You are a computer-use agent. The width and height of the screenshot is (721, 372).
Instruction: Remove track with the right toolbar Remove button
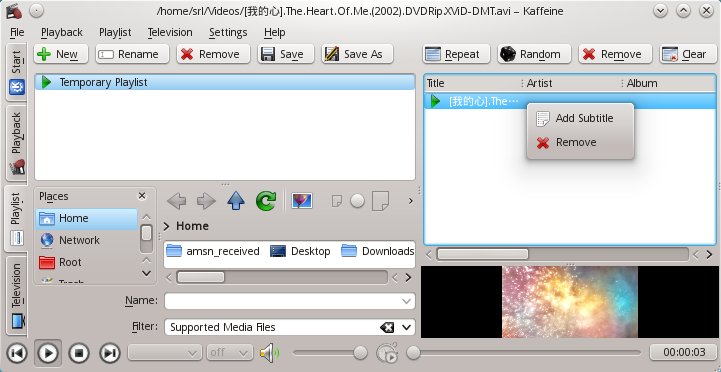(615, 54)
